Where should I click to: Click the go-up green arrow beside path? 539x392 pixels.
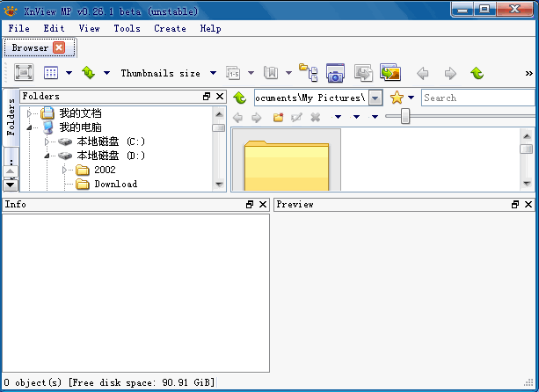[x=240, y=98]
